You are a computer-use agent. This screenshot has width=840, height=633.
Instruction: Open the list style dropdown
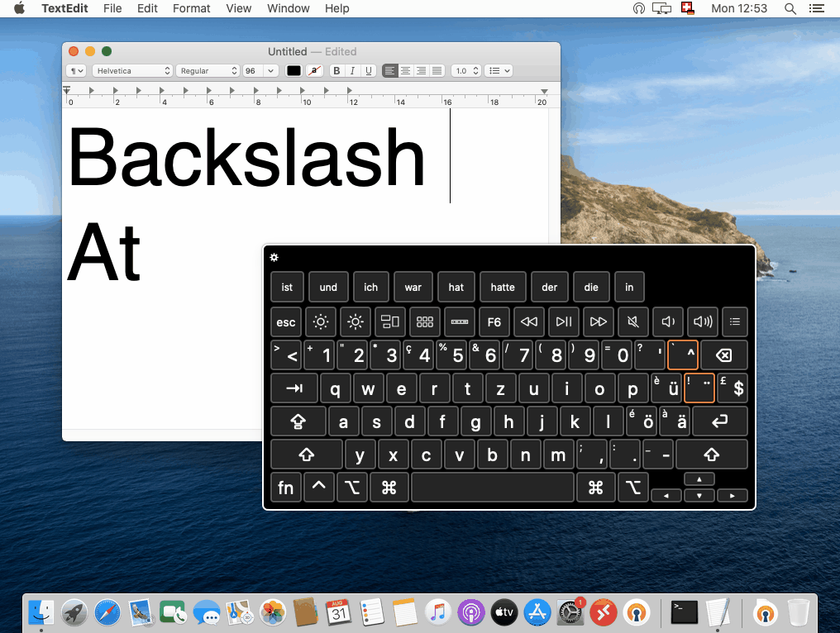498,70
